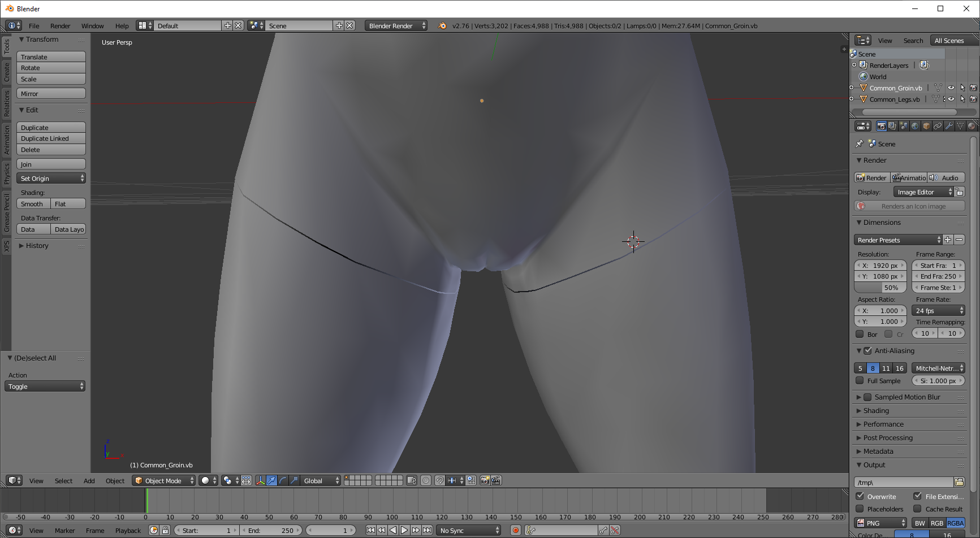Toggle selectability cursor of Common_Groin.vb
Image resolution: width=980 pixels, height=538 pixels.
[x=962, y=88]
